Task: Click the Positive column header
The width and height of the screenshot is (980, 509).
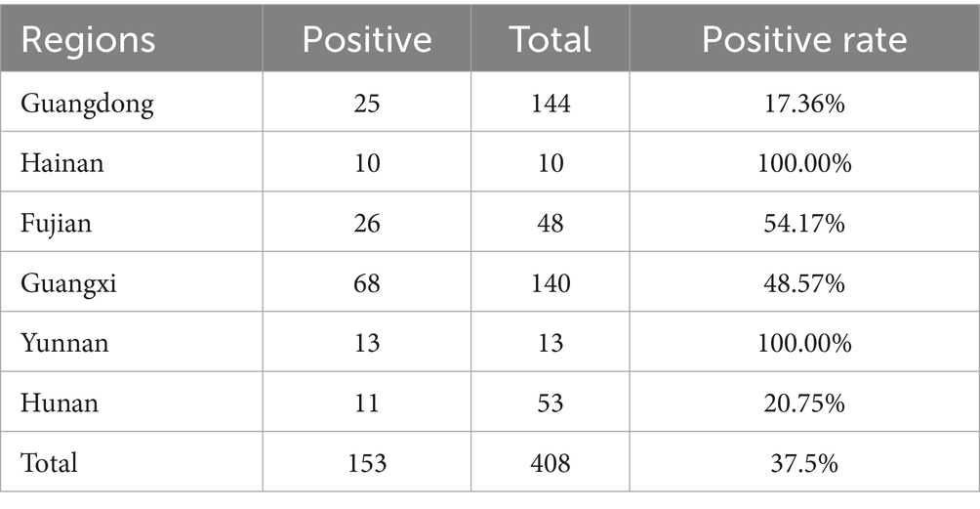Action: pyautogui.click(x=366, y=39)
